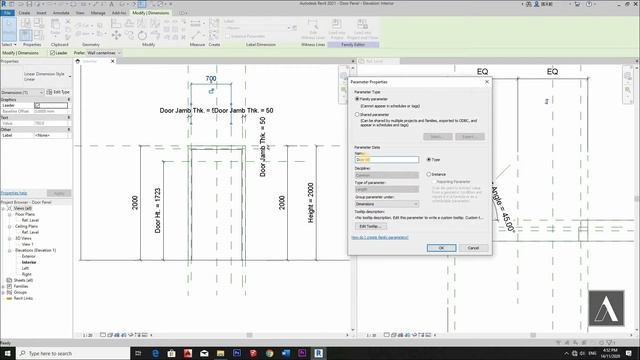Open the Select panel dropdown
This screenshot has height=360, width=640.
pos(9,44)
